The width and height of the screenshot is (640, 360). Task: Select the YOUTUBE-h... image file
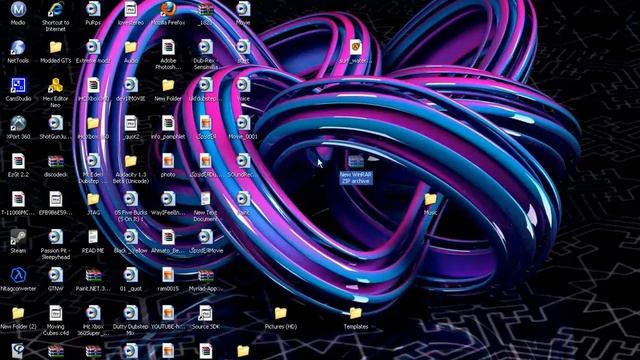tap(168, 313)
